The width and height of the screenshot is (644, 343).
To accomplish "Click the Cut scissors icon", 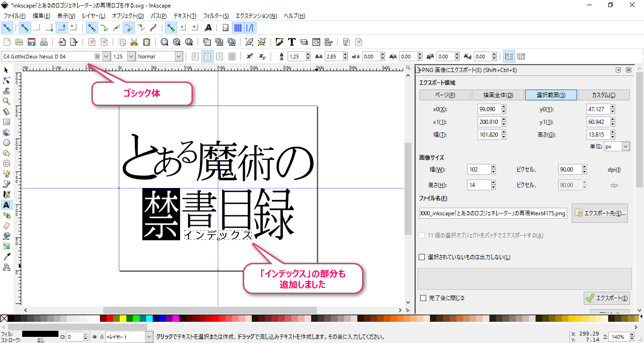I will pyautogui.click(x=134, y=42).
